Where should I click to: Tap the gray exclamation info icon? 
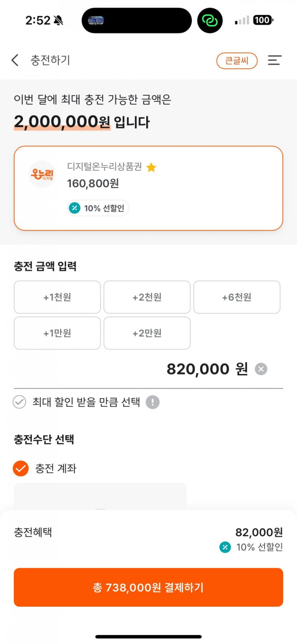(153, 402)
